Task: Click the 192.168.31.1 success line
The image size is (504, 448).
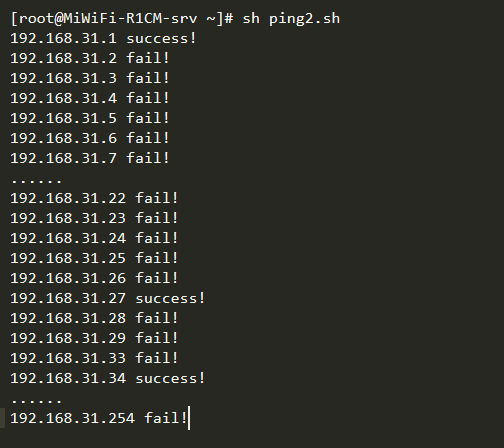Action: click(103, 38)
